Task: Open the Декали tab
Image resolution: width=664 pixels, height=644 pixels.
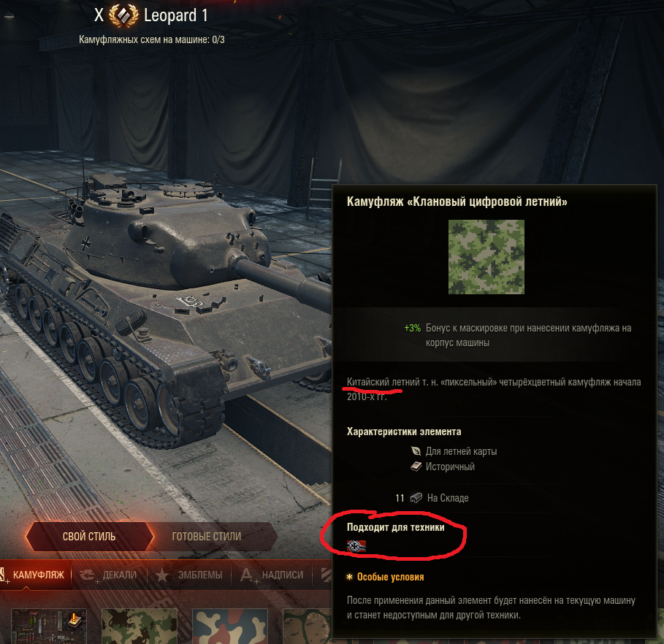Action: pyautogui.click(x=110, y=575)
